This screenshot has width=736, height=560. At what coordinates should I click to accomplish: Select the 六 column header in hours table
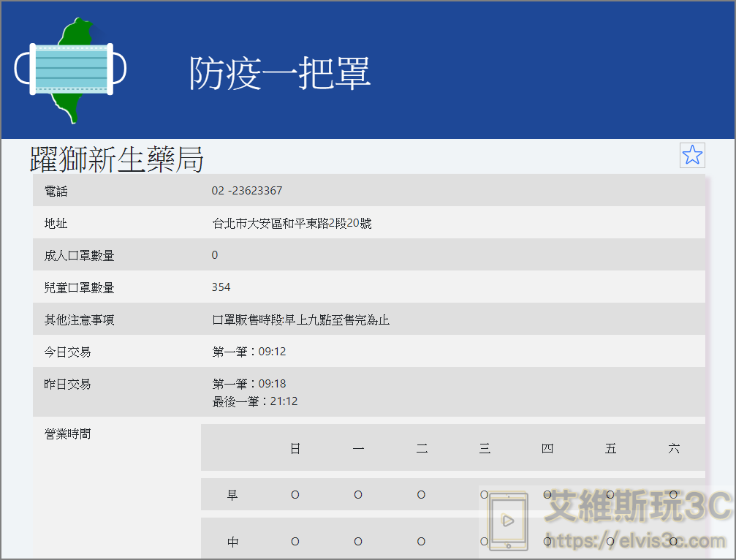[673, 447]
